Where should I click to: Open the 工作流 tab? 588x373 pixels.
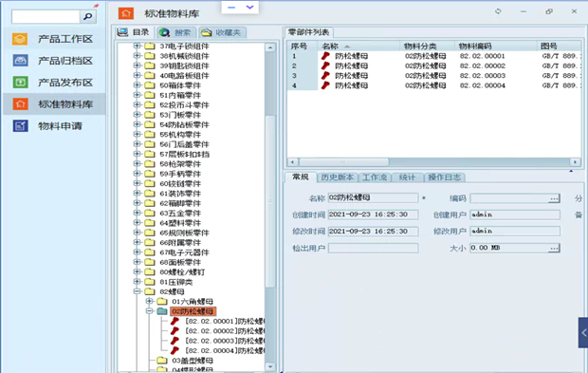coord(375,177)
